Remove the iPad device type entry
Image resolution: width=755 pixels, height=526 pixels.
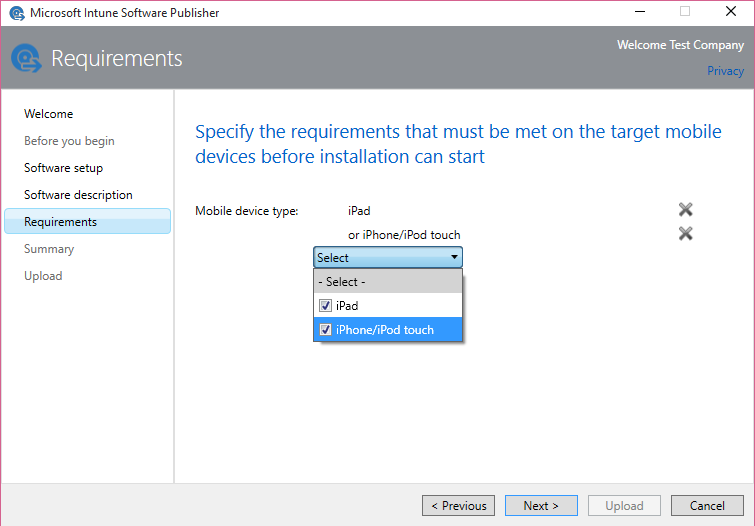[x=685, y=210]
